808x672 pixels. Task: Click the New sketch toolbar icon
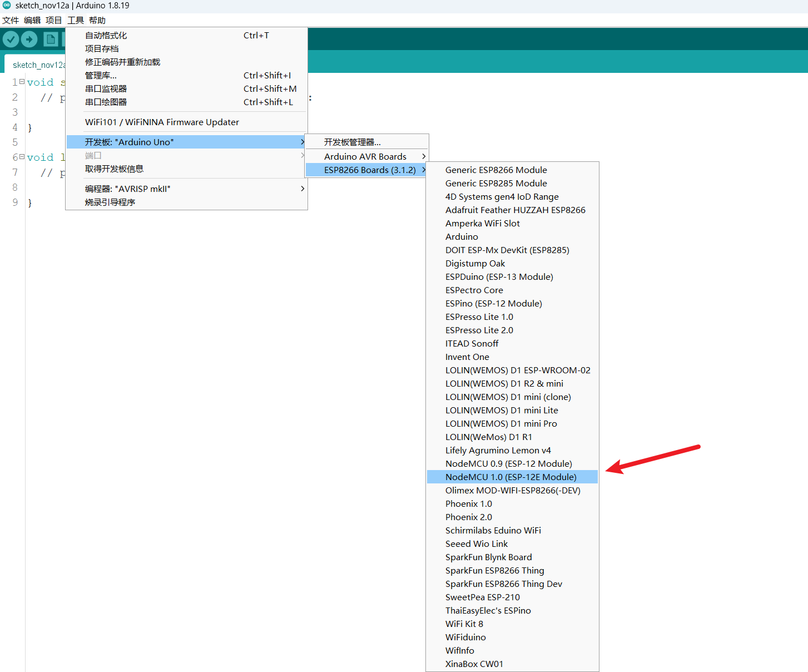point(51,39)
